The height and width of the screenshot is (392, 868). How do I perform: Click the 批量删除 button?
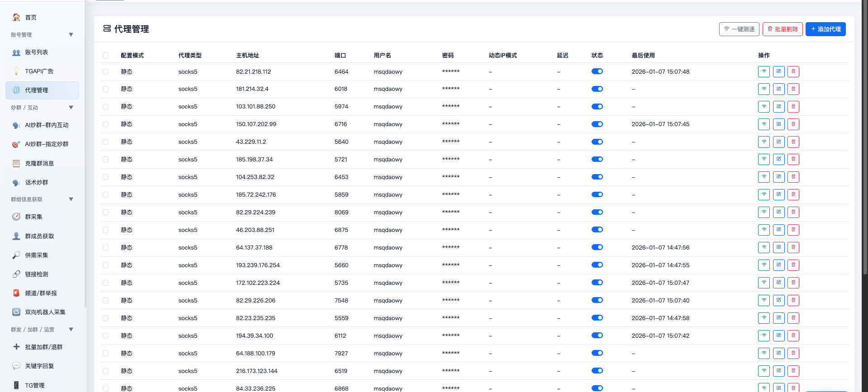click(x=783, y=29)
